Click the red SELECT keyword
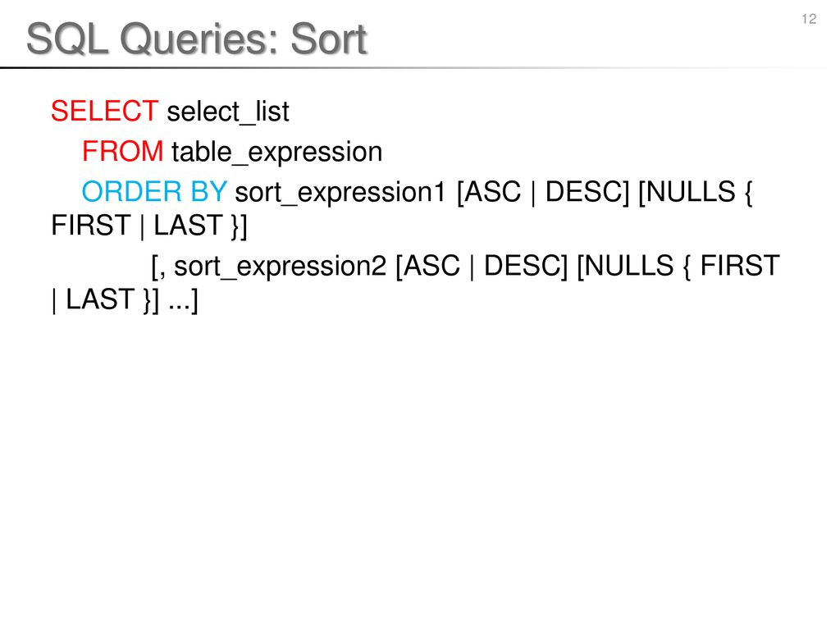This screenshot has height=630, width=840. click(104, 112)
